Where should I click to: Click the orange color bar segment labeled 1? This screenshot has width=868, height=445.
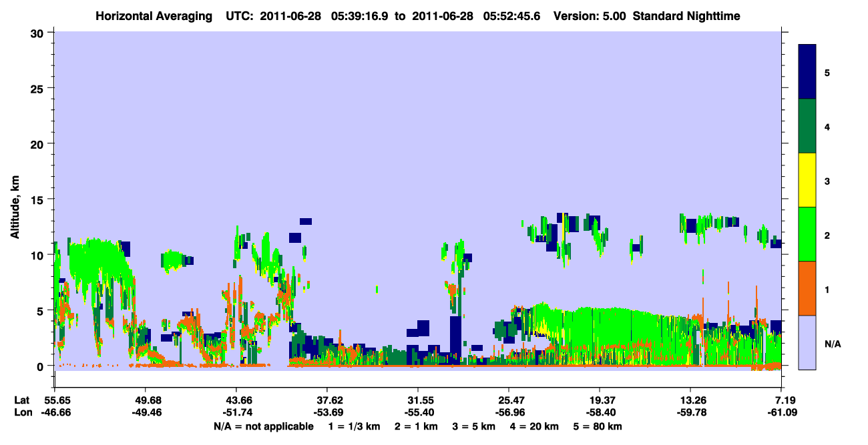click(807, 288)
